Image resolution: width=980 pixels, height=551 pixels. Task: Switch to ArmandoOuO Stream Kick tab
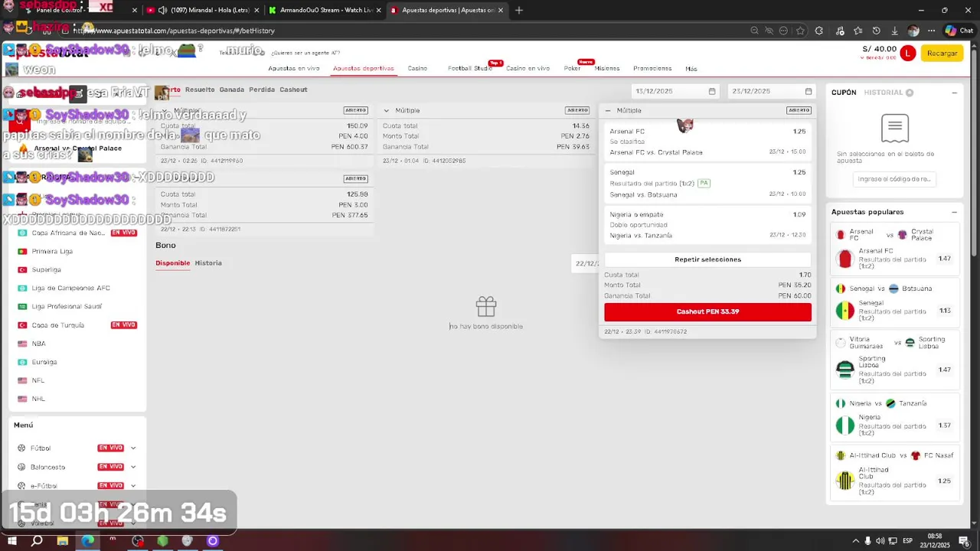(x=325, y=10)
